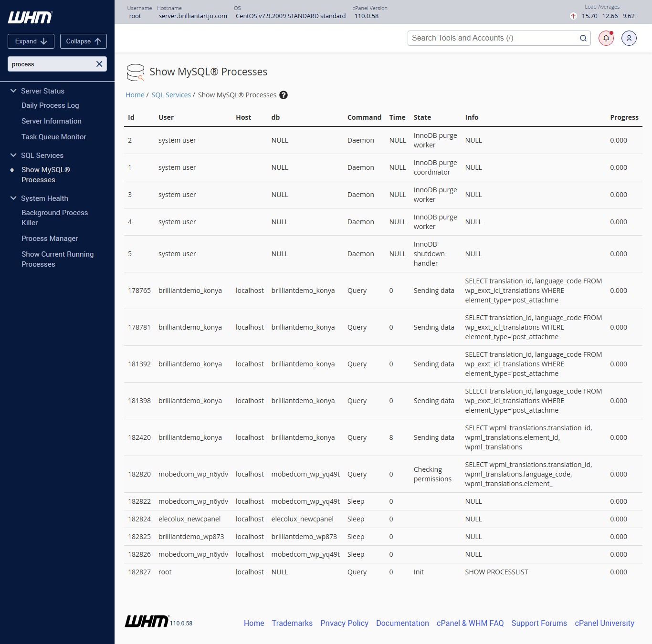Click the load averages arrow icon
The height and width of the screenshot is (644, 652).
tap(573, 16)
